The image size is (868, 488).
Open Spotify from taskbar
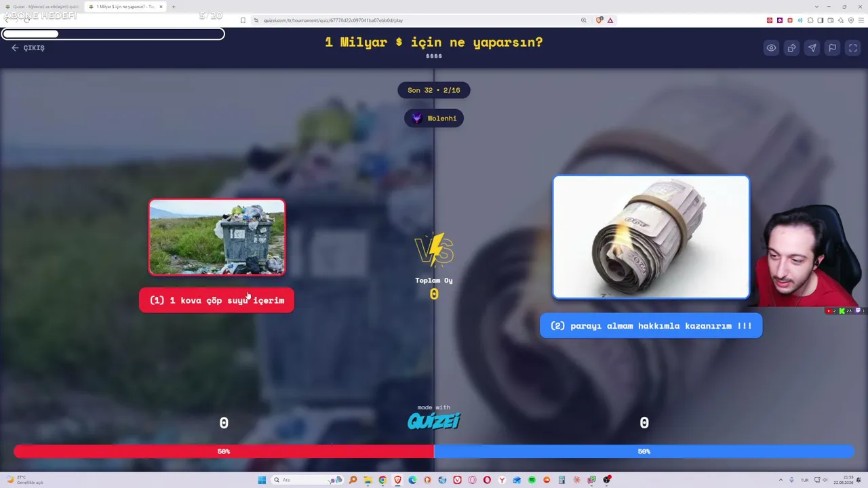[532, 480]
